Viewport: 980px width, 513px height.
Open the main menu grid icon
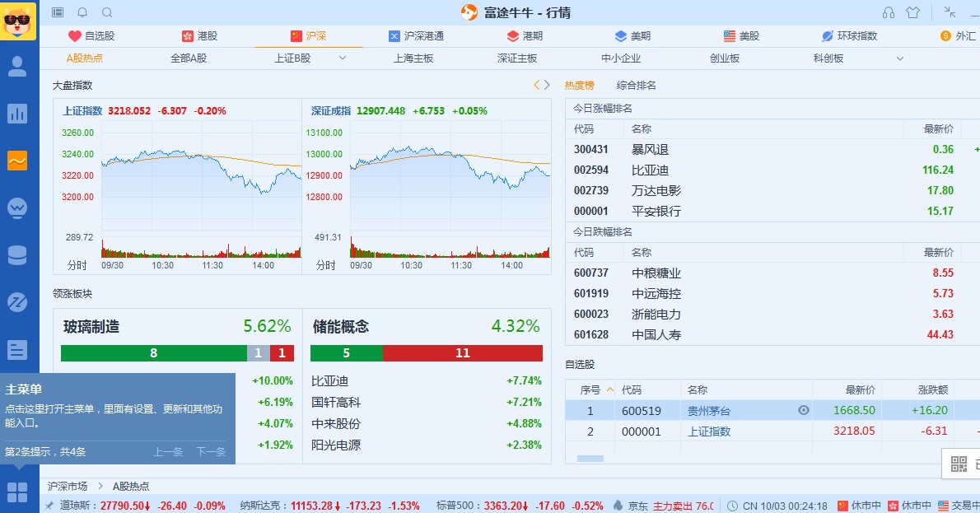click(x=17, y=492)
